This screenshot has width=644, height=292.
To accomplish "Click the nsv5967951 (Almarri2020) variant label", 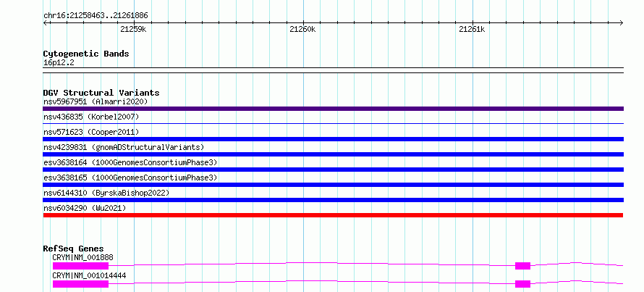I will point(96,101).
